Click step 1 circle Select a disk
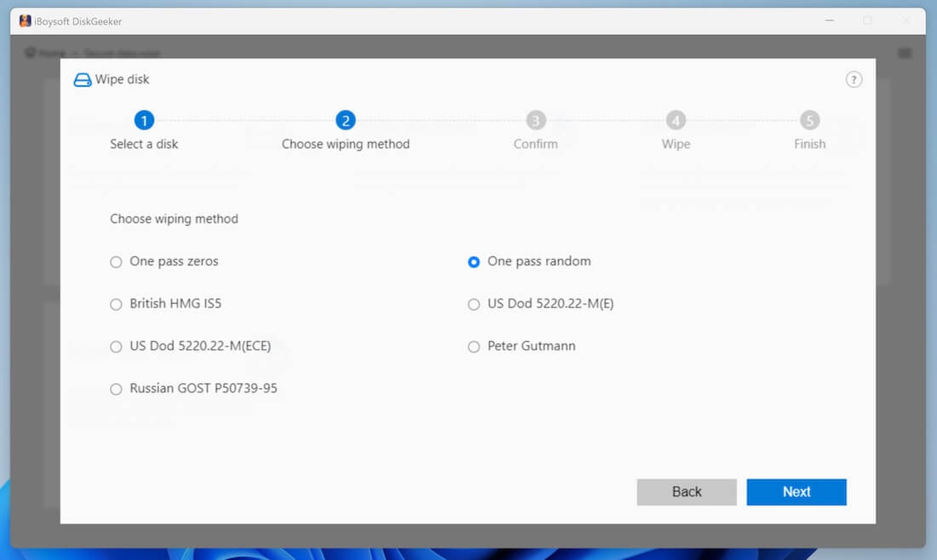The width and height of the screenshot is (937, 560). pyautogui.click(x=144, y=121)
